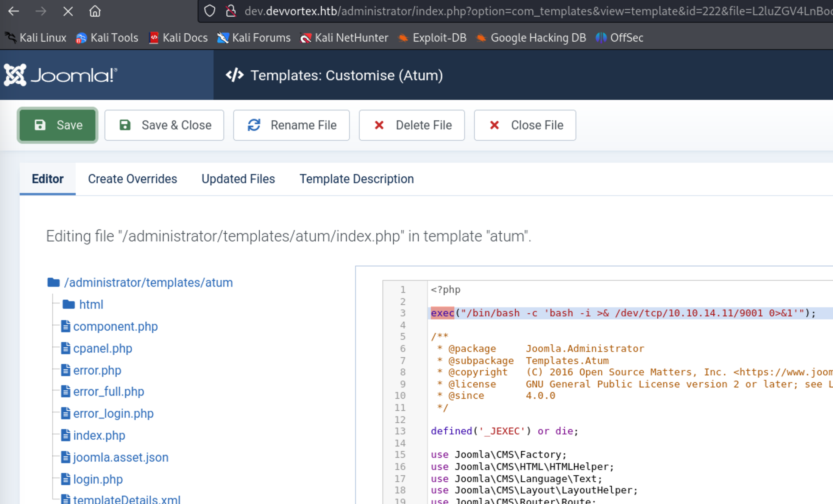Click the address bar URL

tap(538, 11)
